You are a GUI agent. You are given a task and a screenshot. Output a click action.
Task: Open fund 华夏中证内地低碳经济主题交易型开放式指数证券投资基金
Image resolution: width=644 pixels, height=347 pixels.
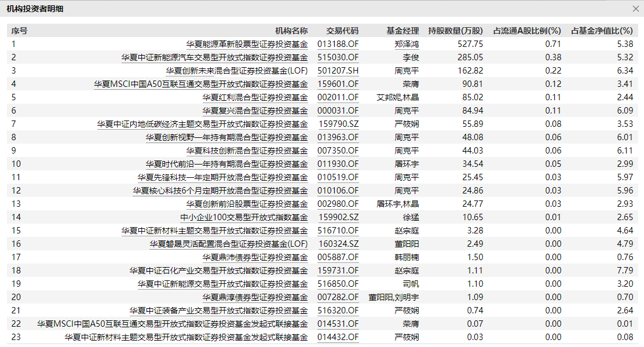[203, 124]
